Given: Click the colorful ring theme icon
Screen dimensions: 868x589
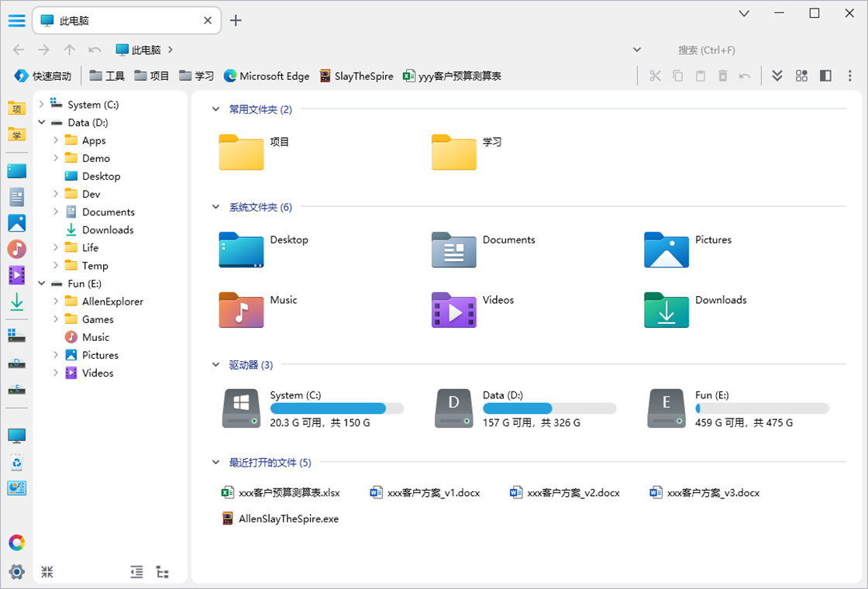Looking at the screenshot, I should 16,542.
